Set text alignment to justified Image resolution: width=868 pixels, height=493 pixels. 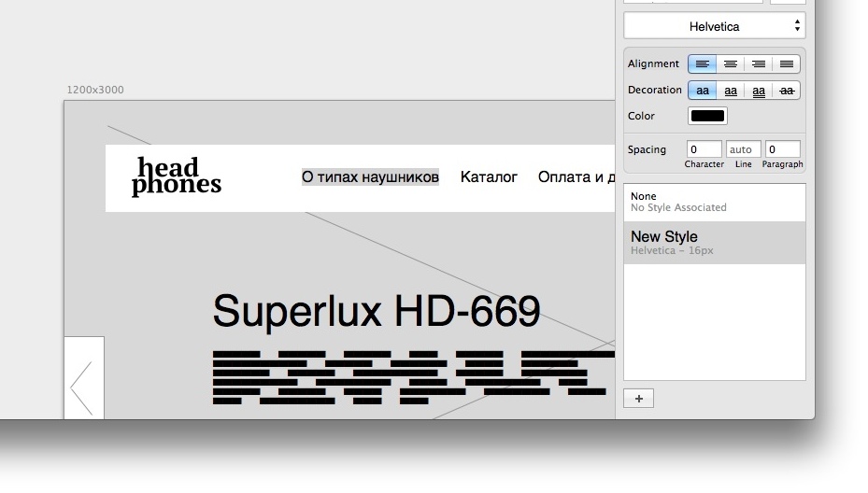tap(786, 64)
